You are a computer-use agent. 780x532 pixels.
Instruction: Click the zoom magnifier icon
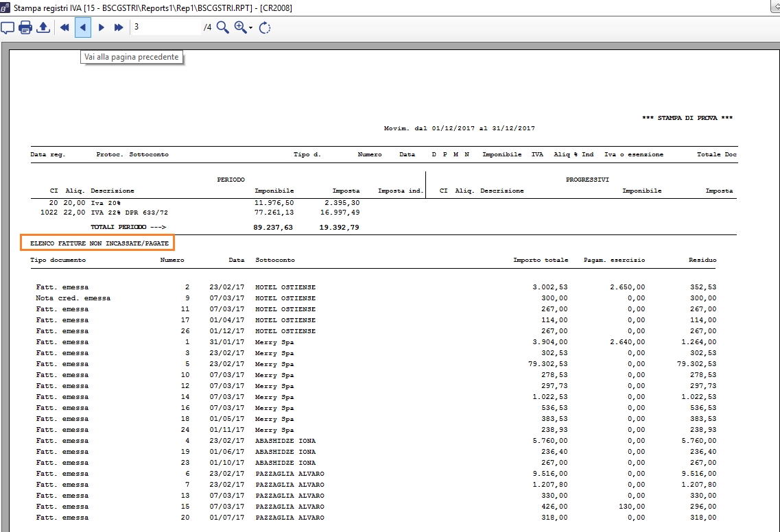pos(240,27)
